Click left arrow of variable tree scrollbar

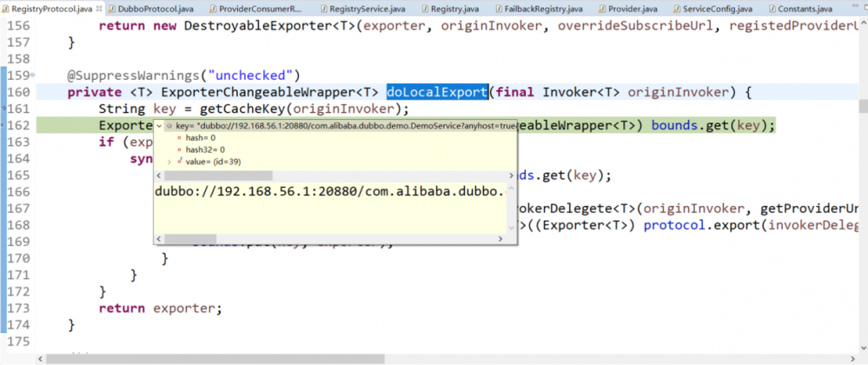pos(159,176)
